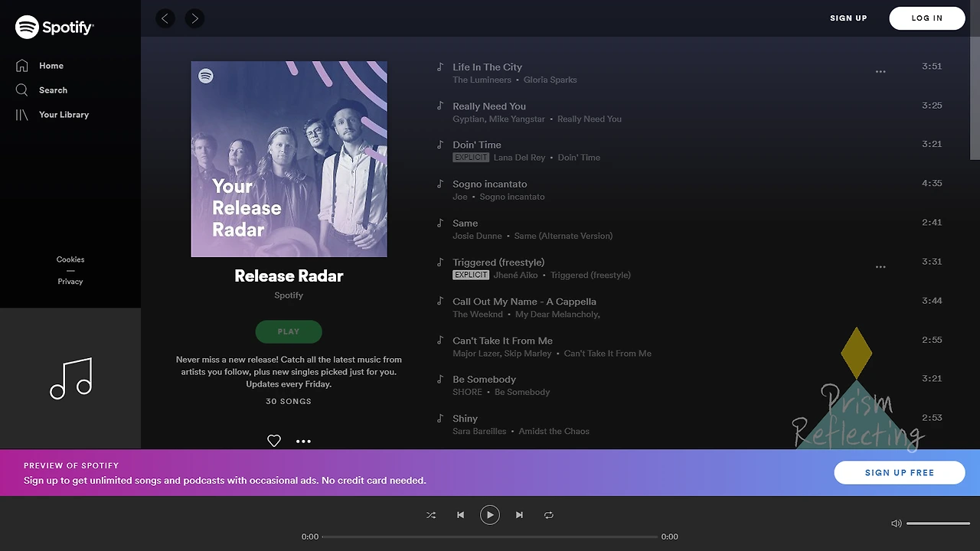Click note icon beside Triggered (freestyle)
Screen dimensions: 980x551
tap(439, 262)
